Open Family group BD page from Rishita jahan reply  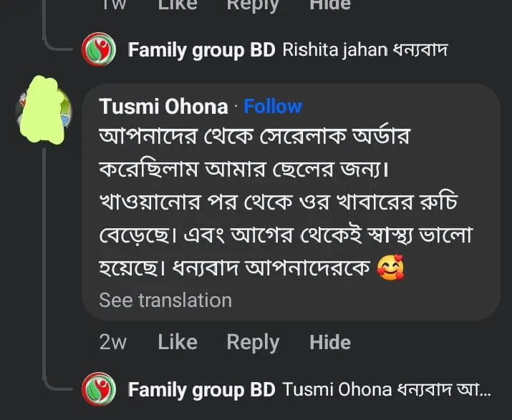(201, 51)
